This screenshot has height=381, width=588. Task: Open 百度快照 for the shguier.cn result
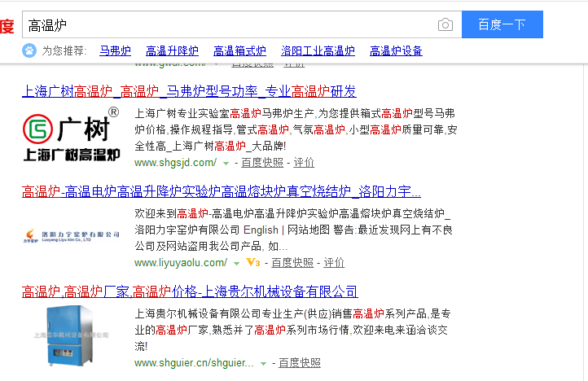click(299, 363)
